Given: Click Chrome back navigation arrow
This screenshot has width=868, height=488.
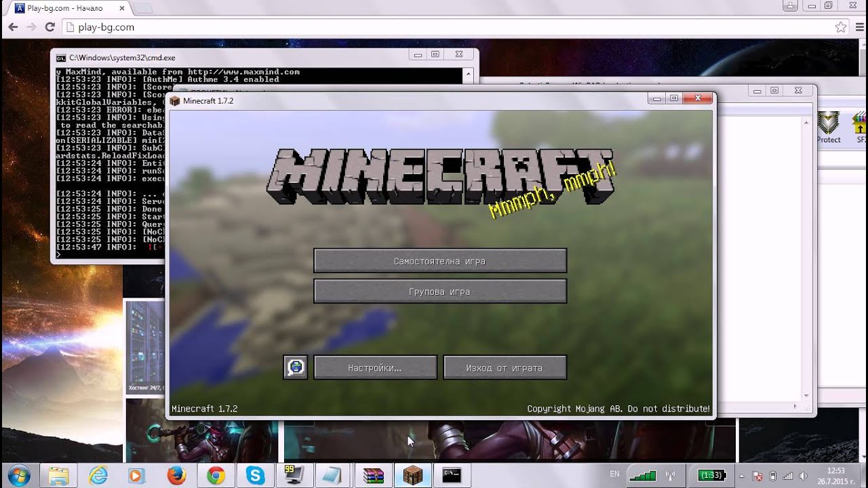Looking at the screenshot, I should pyautogui.click(x=13, y=27).
